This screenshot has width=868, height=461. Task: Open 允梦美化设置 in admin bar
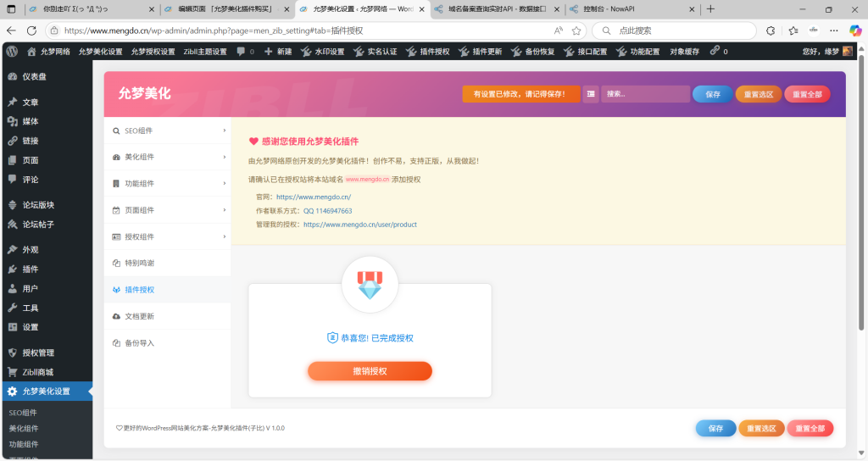coord(100,52)
